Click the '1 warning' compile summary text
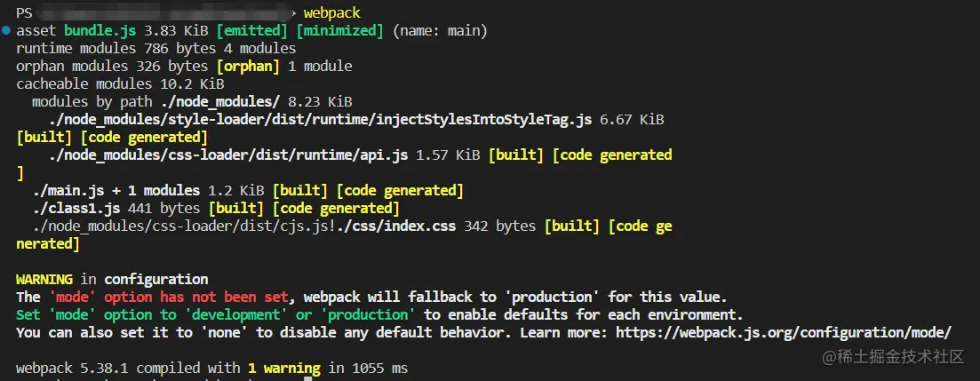This screenshot has height=381, width=980. coord(283,368)
